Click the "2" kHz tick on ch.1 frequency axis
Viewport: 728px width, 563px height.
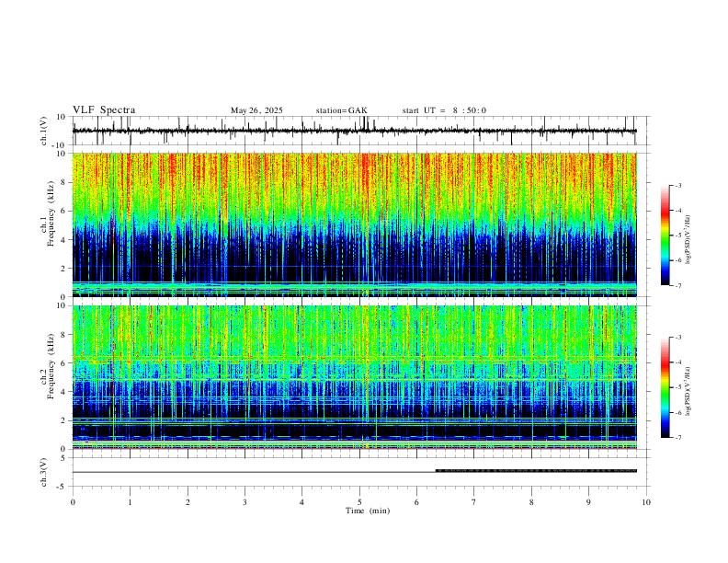[x=63, y=269]
